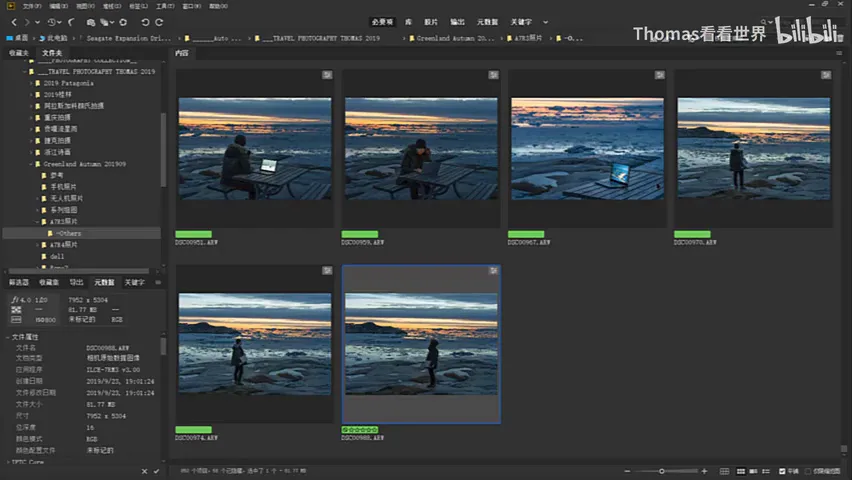This screenshot has height=480, width=852.
Task: Expand the IPTC Core section
Action: pyautogui.click(x=8, y=462)
